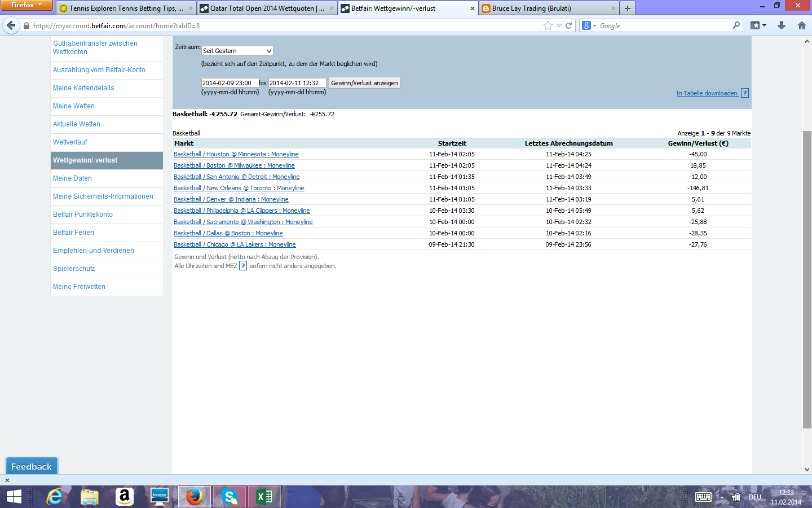
Task: Click the search magnifier icon in Google box
Action: pyautogui.click(x=736, y=25)
